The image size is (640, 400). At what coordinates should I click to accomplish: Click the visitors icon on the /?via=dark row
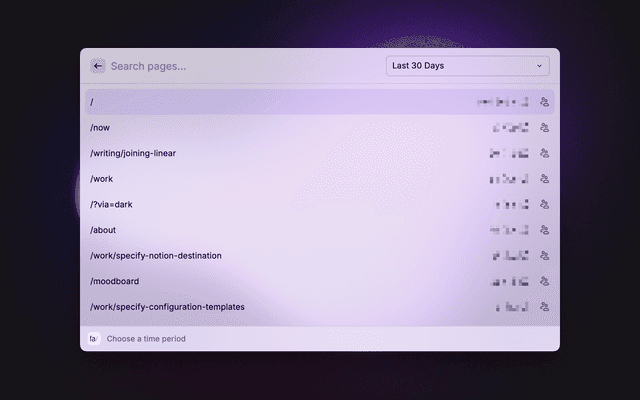[x=544, y=204]
